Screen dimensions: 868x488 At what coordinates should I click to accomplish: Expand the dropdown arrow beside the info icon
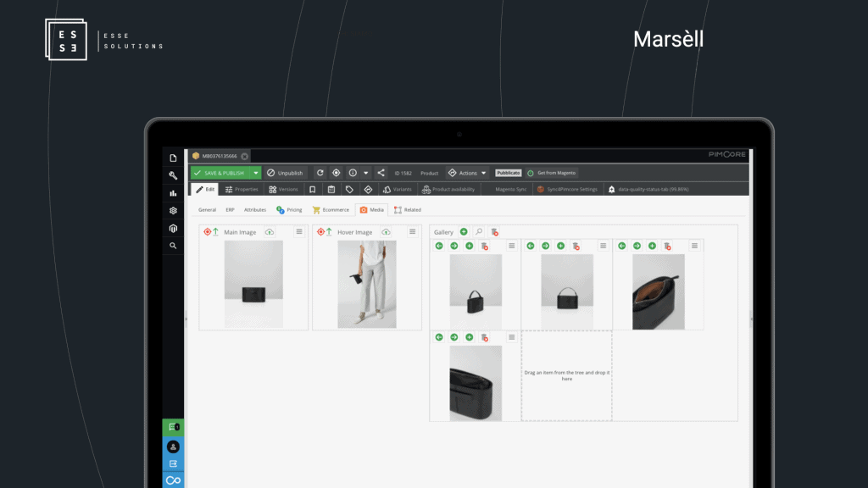pyautogui.click(x=366, y=173)
